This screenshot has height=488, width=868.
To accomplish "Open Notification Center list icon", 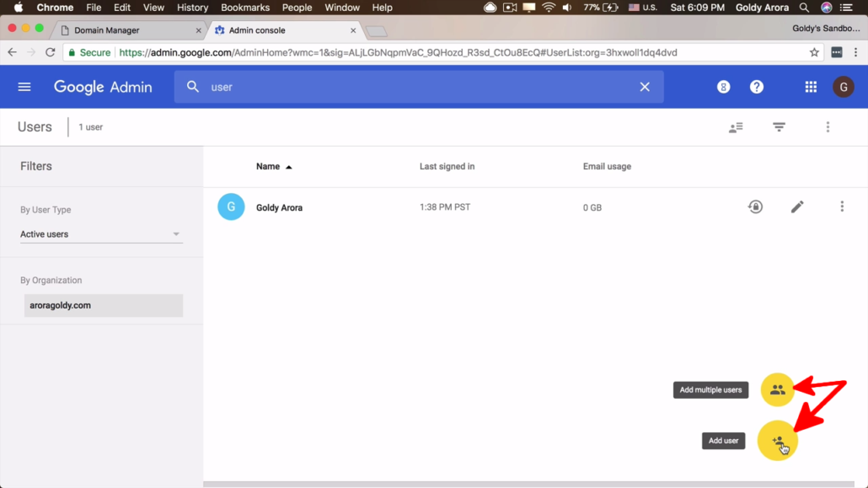I will 847,8.
